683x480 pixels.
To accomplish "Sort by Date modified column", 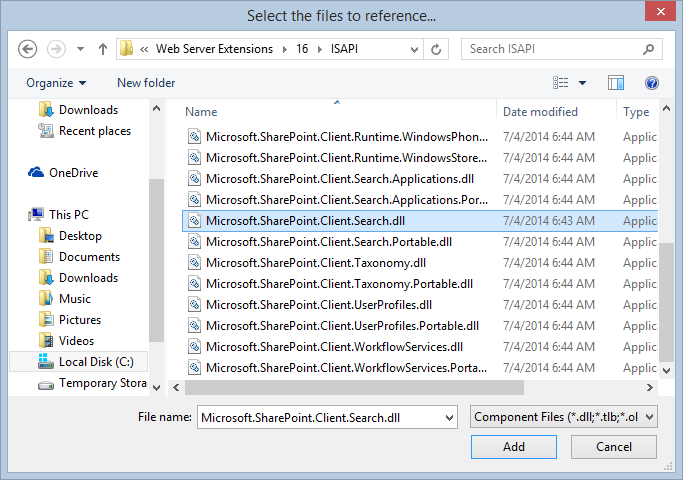I will click(540, 112).
